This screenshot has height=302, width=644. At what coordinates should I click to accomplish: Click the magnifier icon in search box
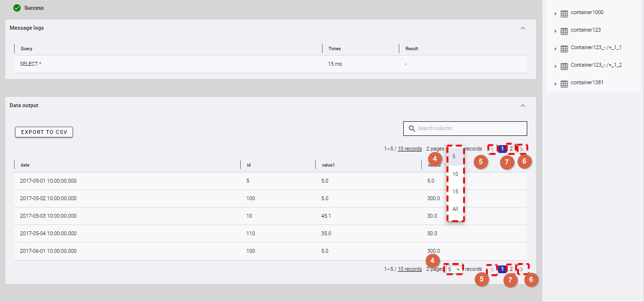(411, 129)
